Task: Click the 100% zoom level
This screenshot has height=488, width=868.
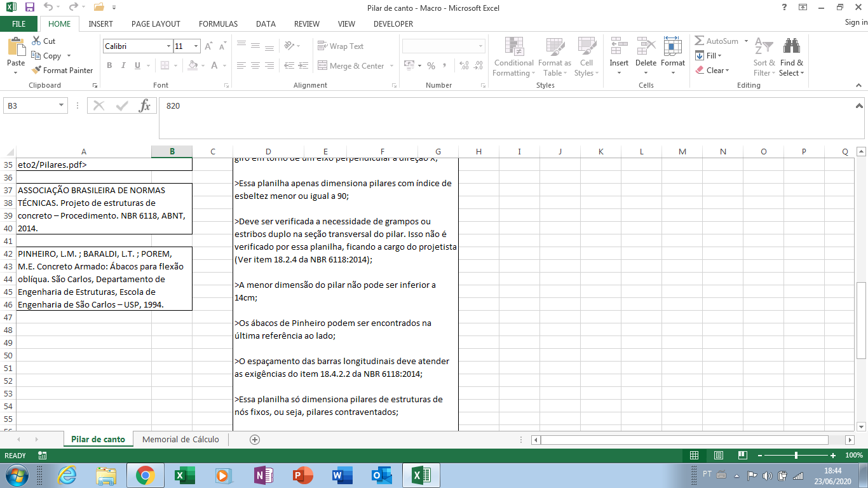Action: coord(854,456)
